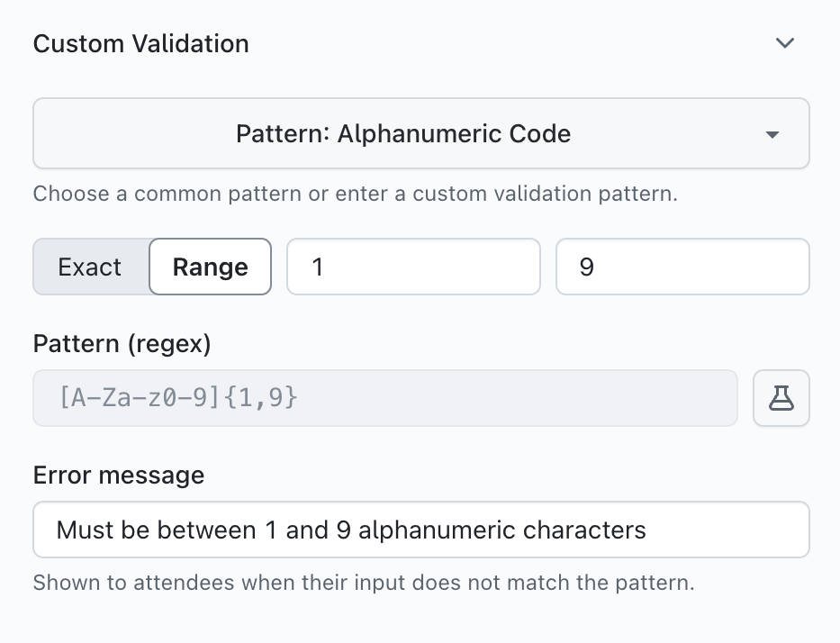Viewport: 840px width, 643px height.
Task: Click the bold 'Range' segment label
Action: tap(210, 267)
